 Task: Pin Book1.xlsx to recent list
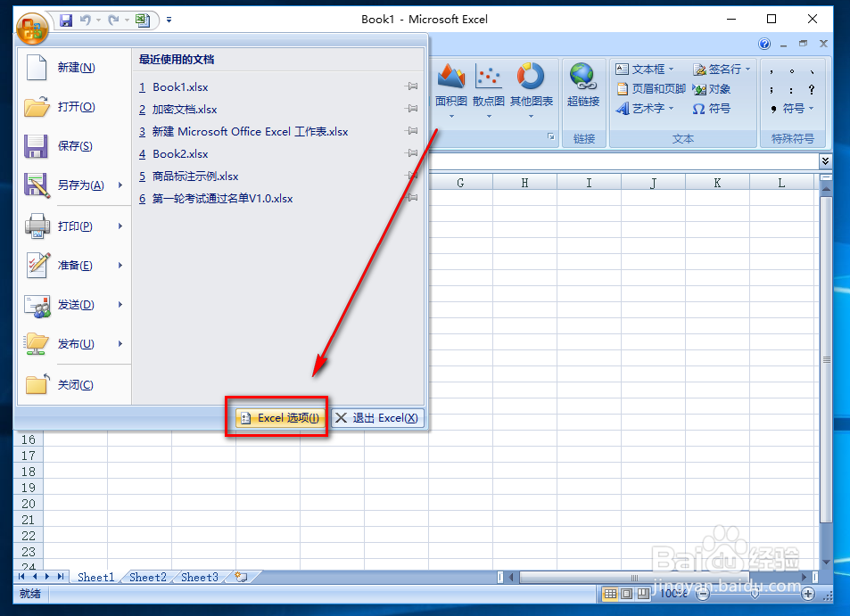pos(411,86)
